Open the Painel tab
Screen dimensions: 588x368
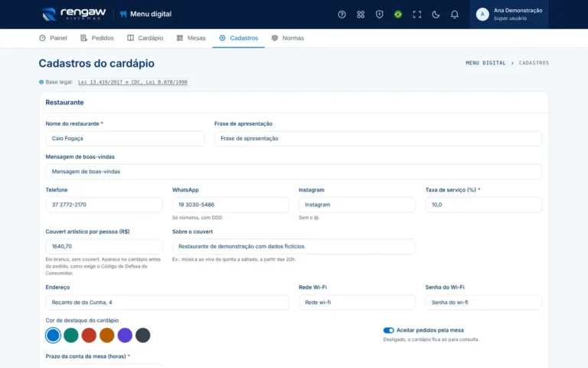(x=53, y=38)
